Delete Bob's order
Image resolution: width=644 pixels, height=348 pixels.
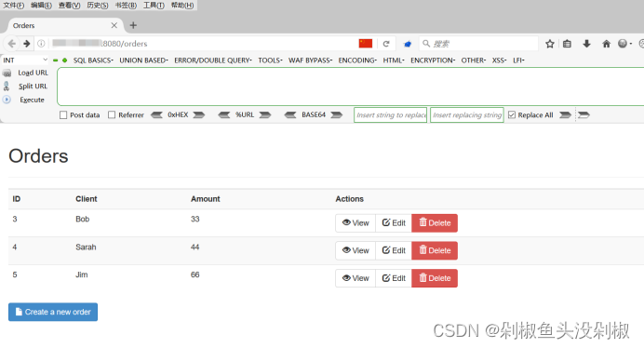435,223
